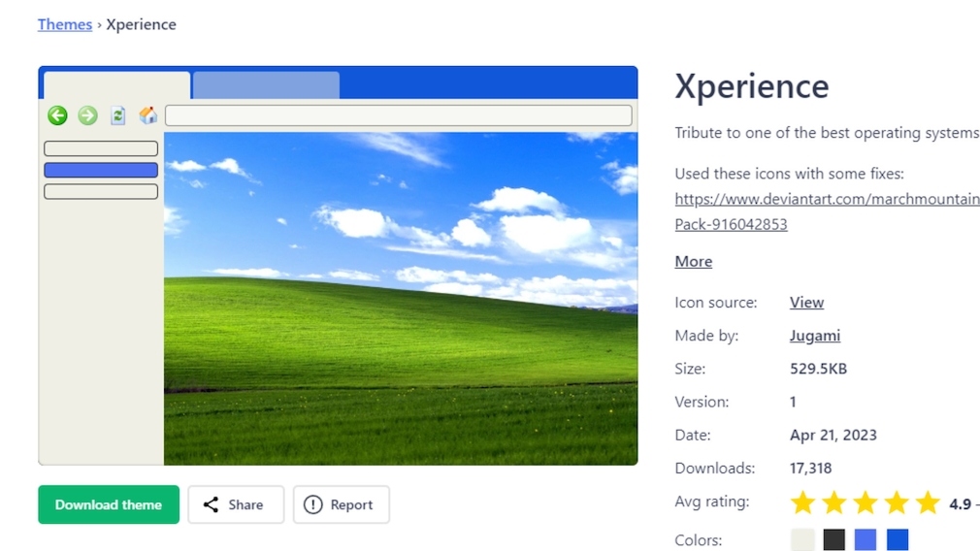Viewport: 980px width, 551px height.
Task: Click the top sidebar item in preview
Action: point(101,148)
